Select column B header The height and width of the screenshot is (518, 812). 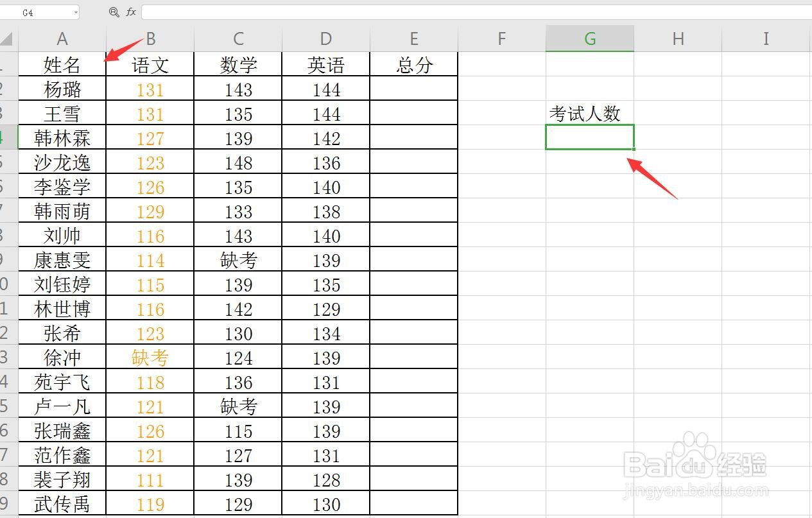pos(150,39)
